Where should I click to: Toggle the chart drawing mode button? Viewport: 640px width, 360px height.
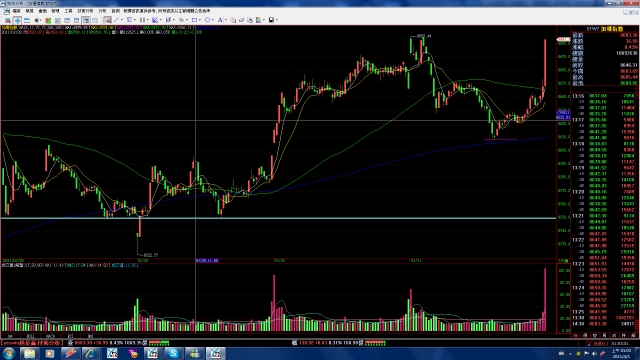click(107, 20)
